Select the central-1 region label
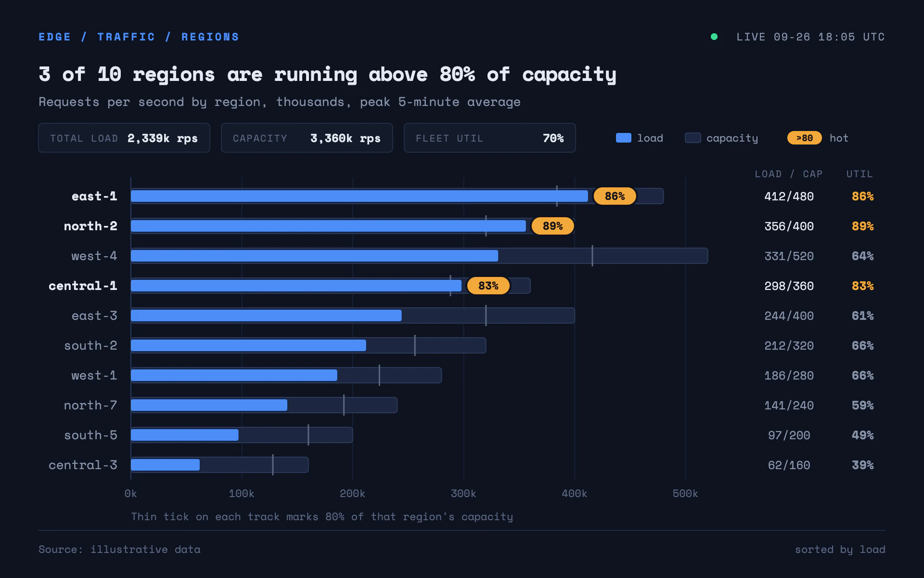 [x=83, y=286]
